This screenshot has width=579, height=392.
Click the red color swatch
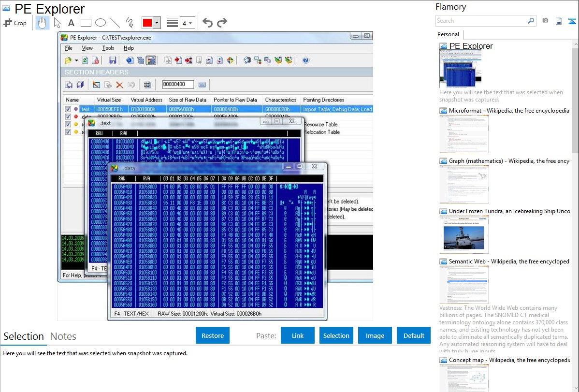point(147,23)
